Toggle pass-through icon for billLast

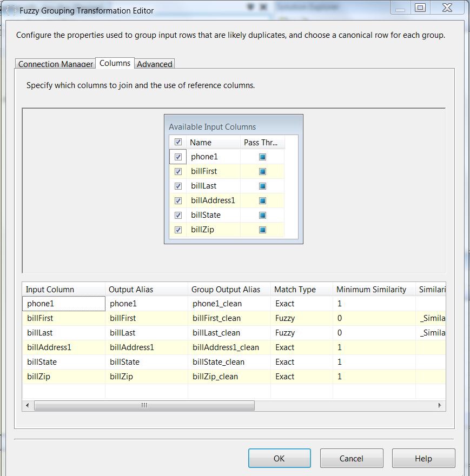262,186
